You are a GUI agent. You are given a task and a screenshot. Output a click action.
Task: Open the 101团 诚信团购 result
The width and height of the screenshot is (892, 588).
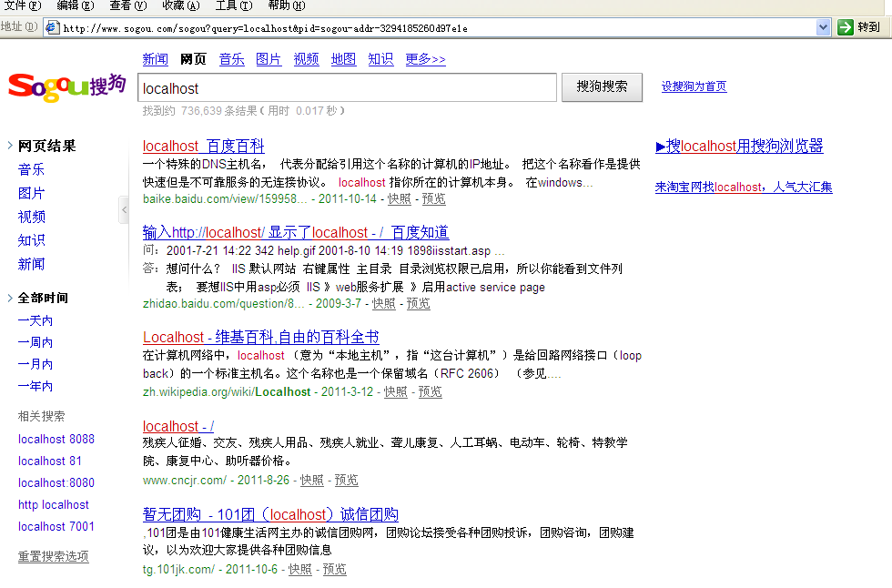tap(270, 514)
